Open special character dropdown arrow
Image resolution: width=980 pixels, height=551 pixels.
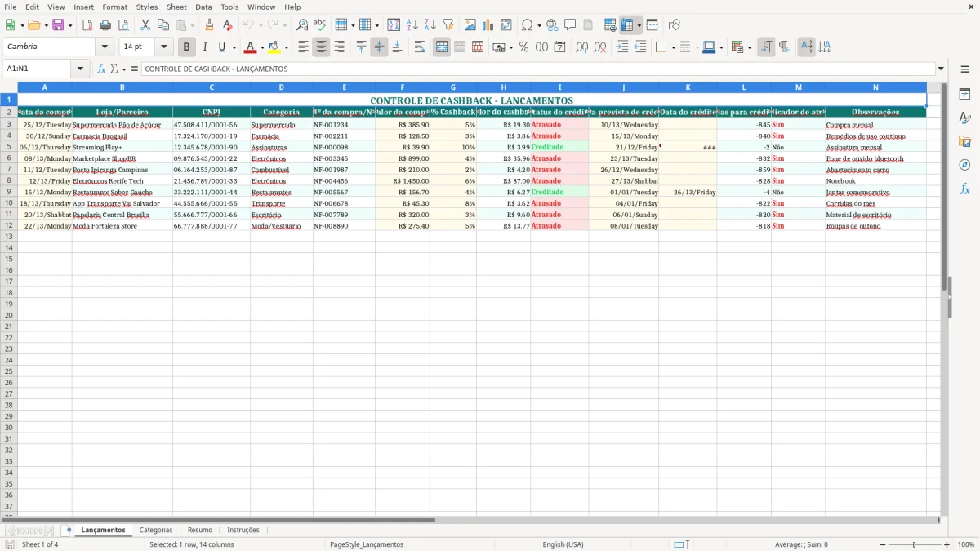[539, 25]
